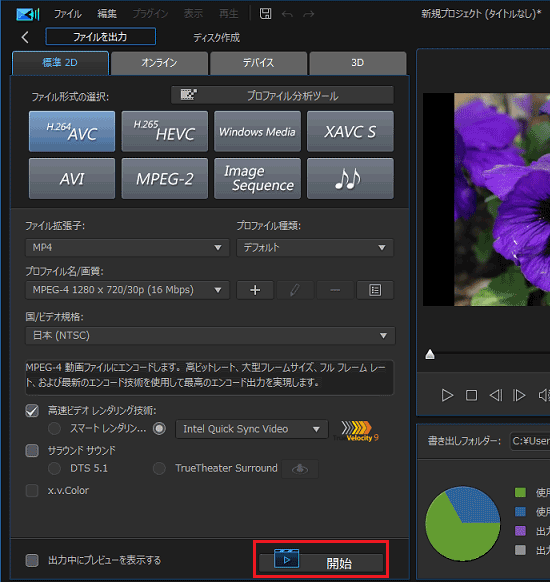The width and height of the screenshot is (550, 582).
Task: Check 出力中にプレビューを表示する option
Action: 32,560
